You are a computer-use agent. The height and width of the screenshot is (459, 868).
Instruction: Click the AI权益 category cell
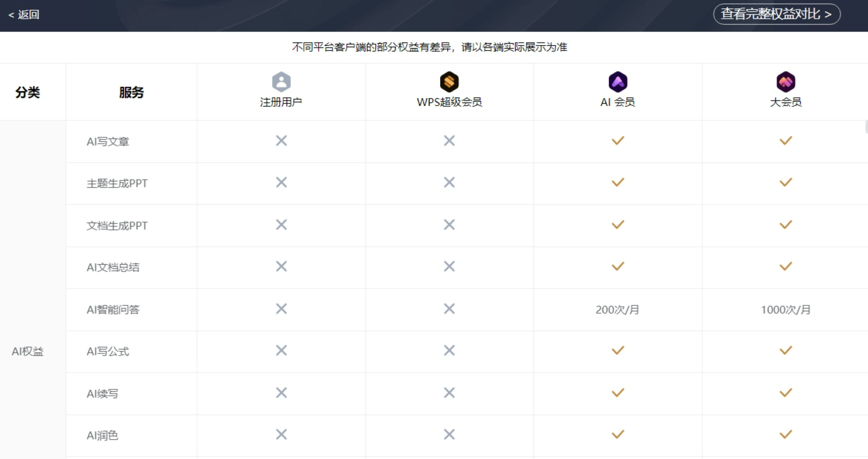tap(28, 352)
